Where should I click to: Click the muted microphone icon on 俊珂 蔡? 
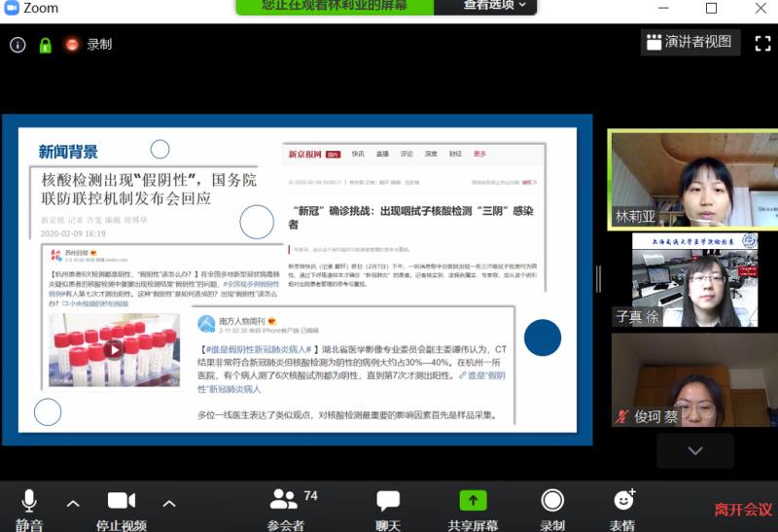(x=621, y=416)
